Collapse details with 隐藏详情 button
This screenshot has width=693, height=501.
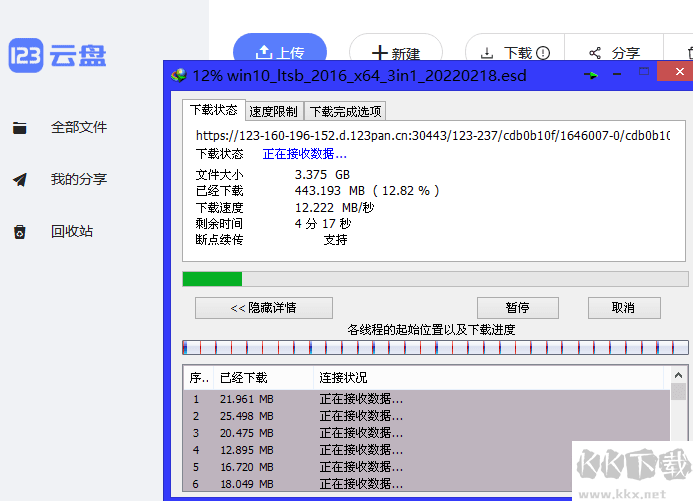click(263, 308)
